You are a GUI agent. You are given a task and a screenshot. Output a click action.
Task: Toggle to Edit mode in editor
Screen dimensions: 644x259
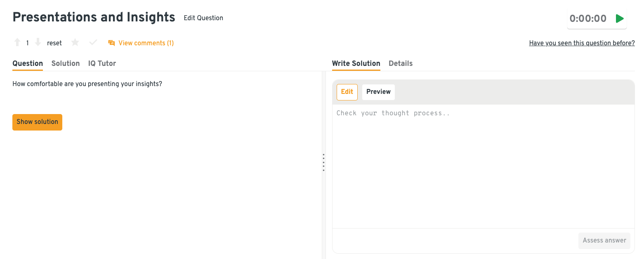[347, 92]
